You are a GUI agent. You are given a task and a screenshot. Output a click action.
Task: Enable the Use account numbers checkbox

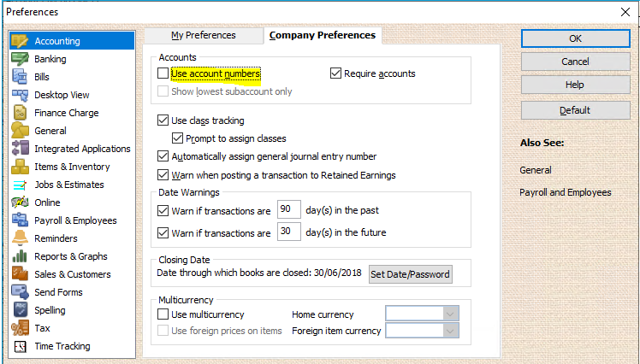[x=163, y=73]
